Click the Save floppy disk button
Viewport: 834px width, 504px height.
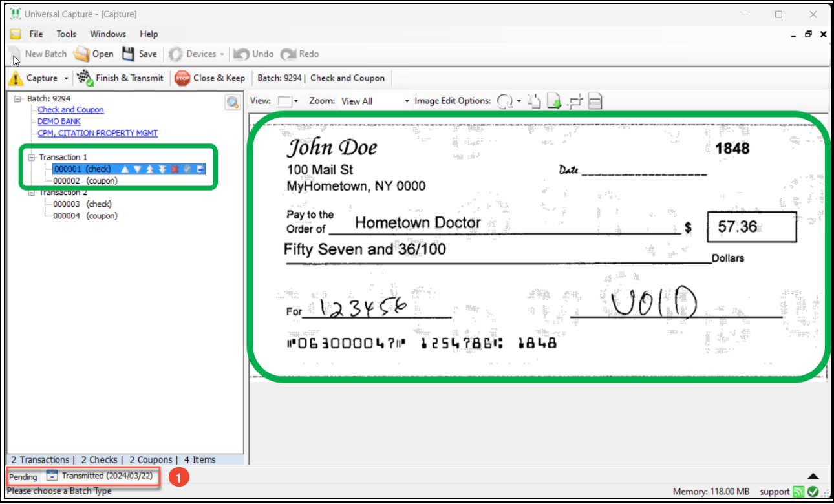(x=140, y=54)
